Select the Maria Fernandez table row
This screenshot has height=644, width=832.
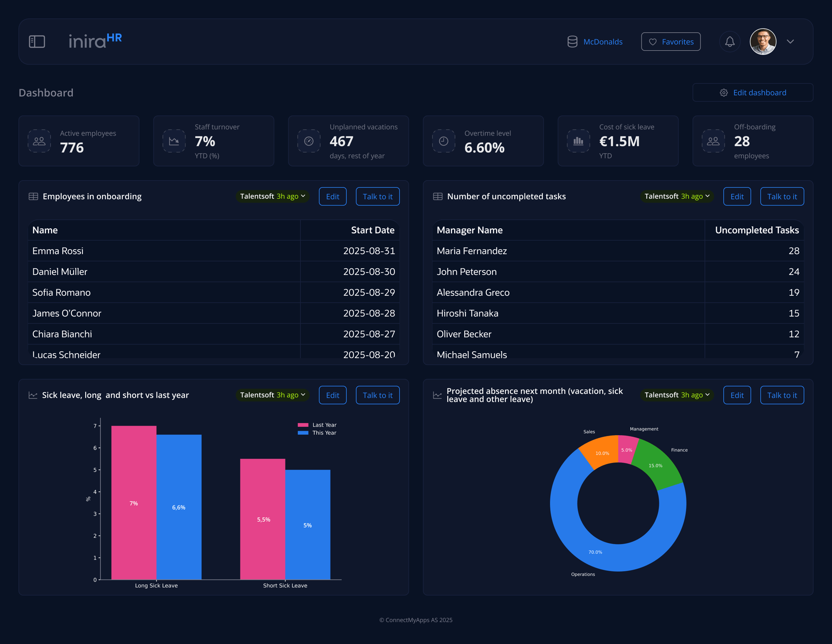[x=618, y=251]
